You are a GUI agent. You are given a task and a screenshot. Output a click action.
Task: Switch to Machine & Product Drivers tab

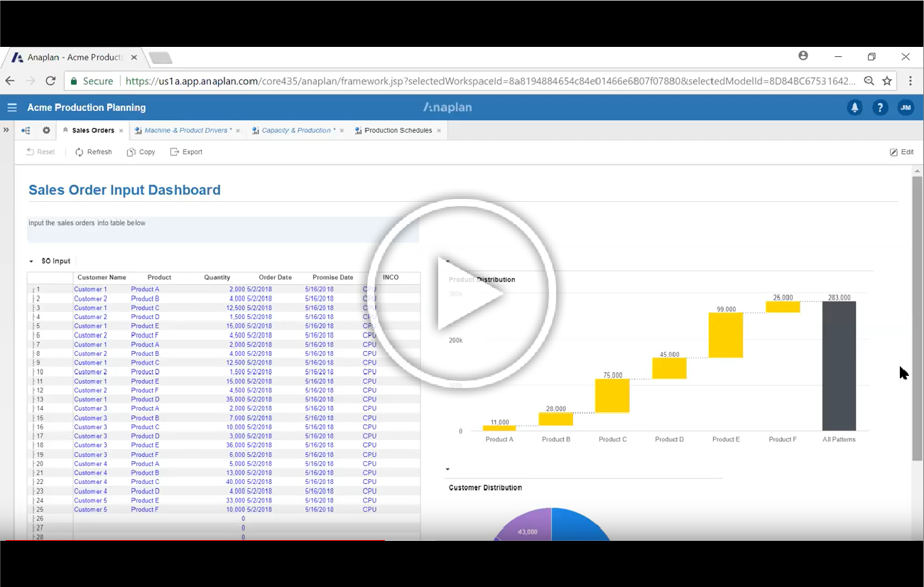188,131
